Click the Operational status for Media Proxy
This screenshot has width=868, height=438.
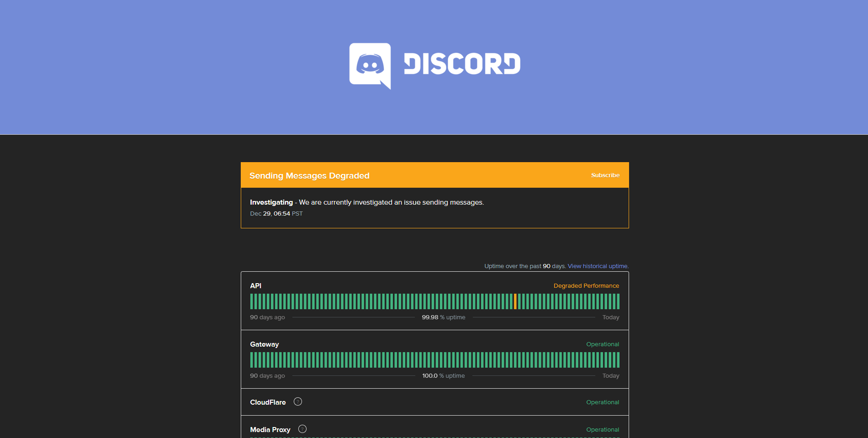click(x=603, y=429)
